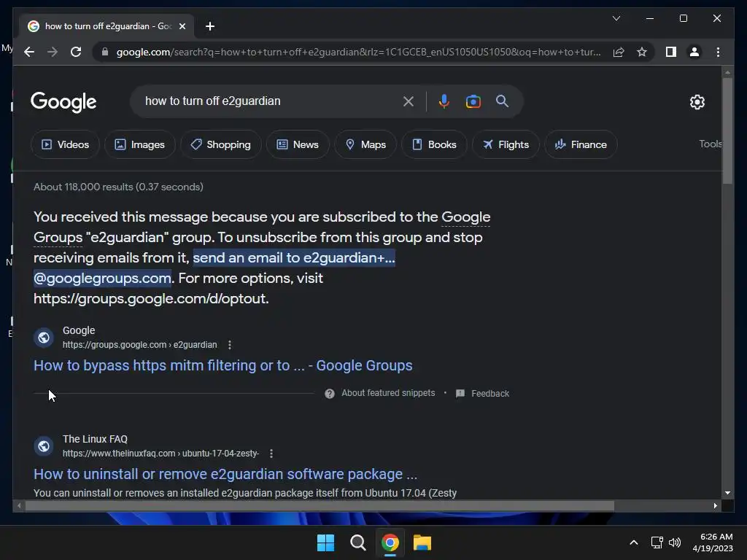The image size is (747, 560).
Task: Click the About featured snippets help icon
Action: point(329,393)
